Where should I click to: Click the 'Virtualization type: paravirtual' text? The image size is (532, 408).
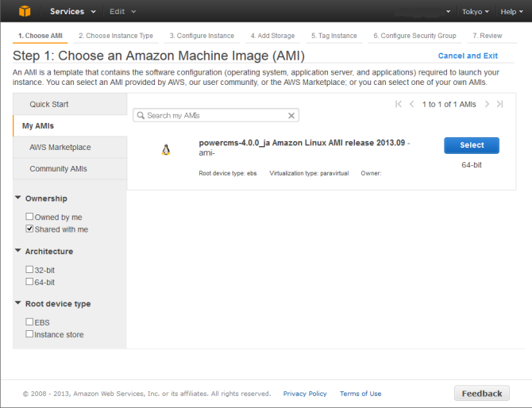[x=309, y=173]
